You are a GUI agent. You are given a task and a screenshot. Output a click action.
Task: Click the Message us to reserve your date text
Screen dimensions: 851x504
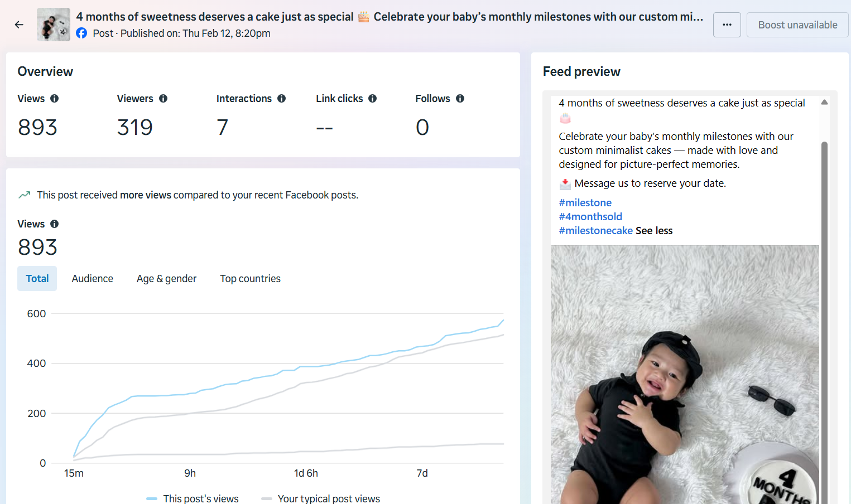click(x=650, y=183)
